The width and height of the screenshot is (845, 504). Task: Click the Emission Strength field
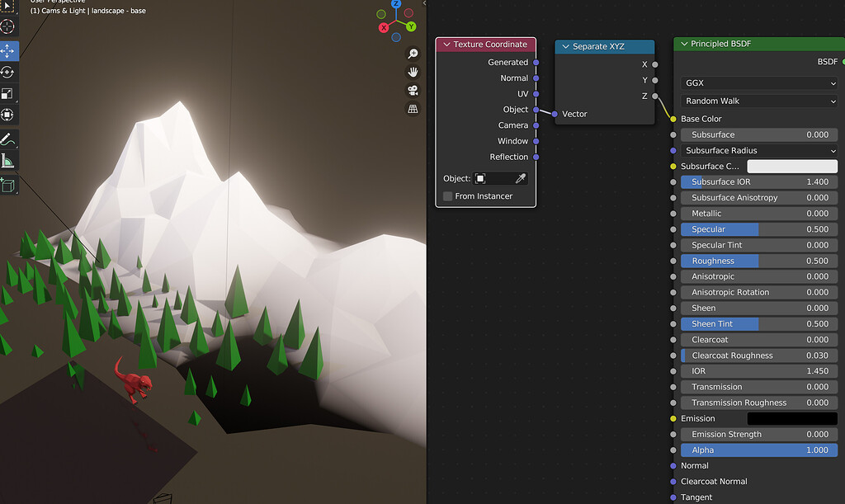pos(759,434)
